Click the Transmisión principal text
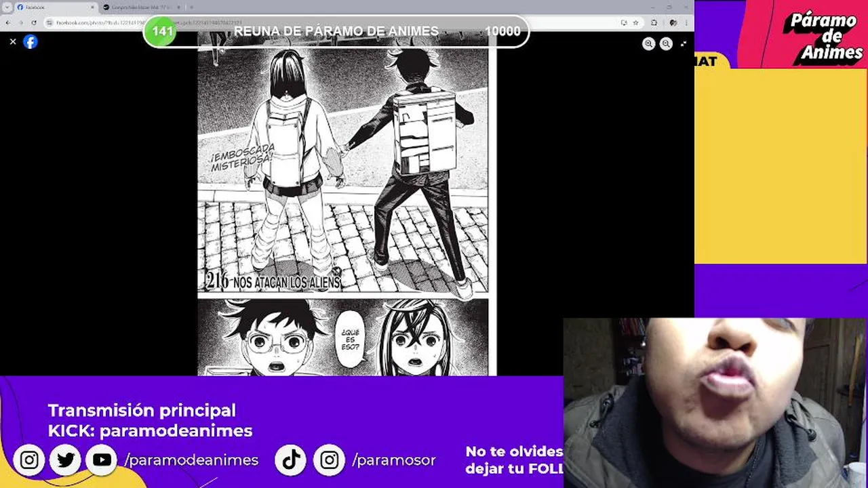Screen dimensions: 868x488 (142, 410)
